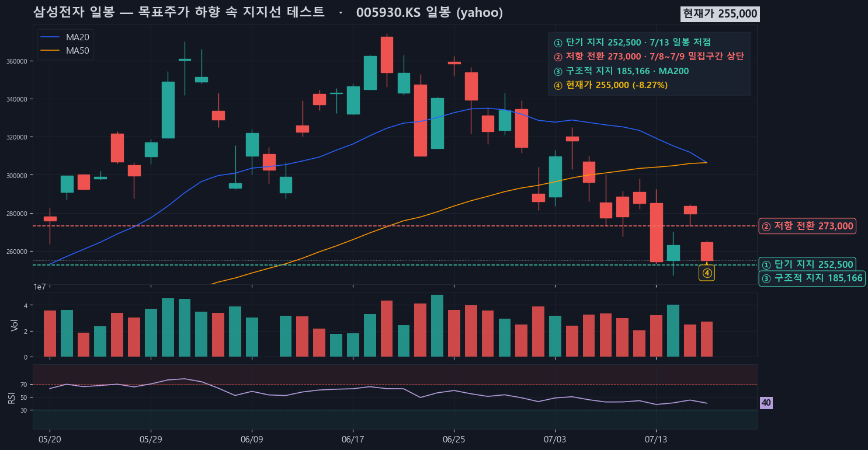
Task: Click the MA20 blue line swatch in legend
Action: coord(50,37)
